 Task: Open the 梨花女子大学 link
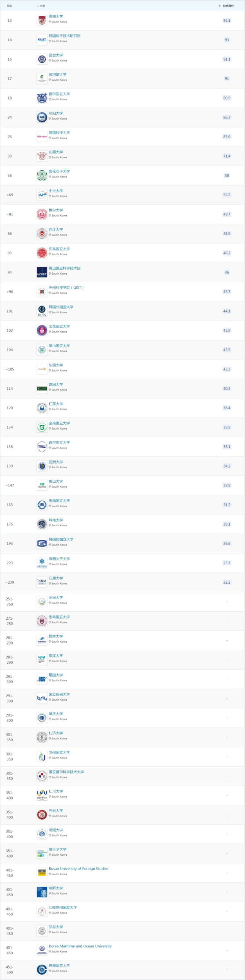pyautogui.click(x=59, y=171)
